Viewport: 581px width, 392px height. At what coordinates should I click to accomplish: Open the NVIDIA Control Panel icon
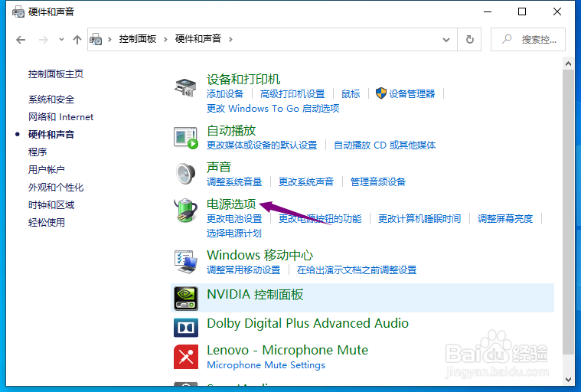click(x=186, y=299)
